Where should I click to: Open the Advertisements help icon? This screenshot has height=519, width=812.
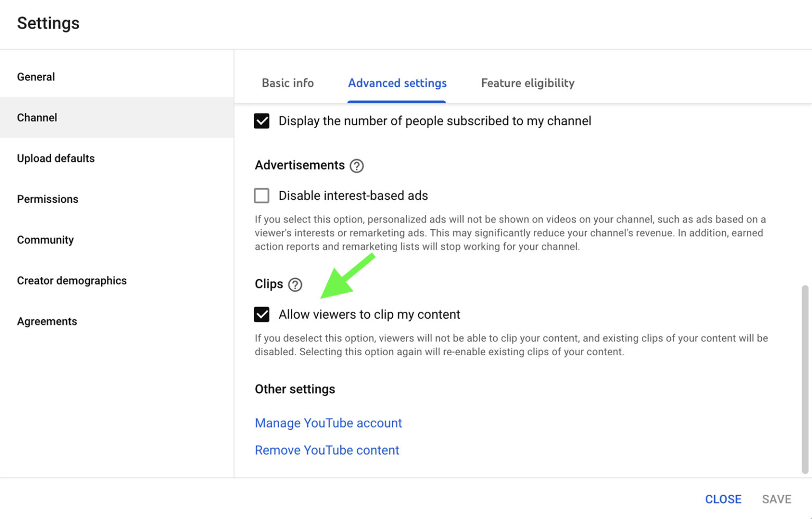point(357,165)
